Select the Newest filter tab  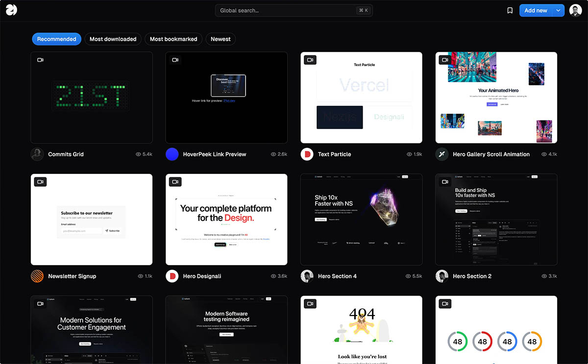point(220,39)
